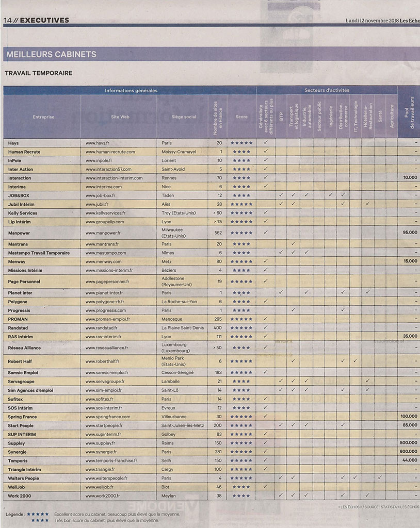Click the 'Siège social' column header
The width and height of the screenshot is (420, 528).
pos(183,117)
